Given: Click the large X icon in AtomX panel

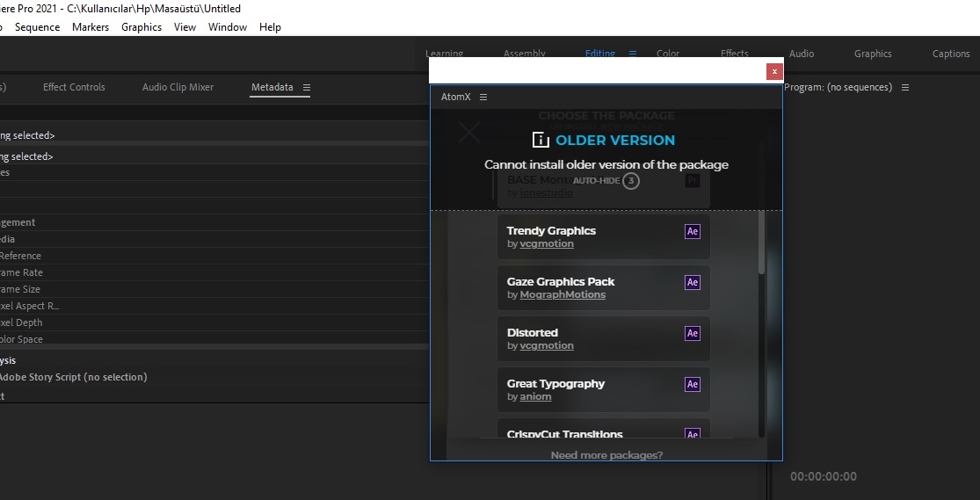Looking at the screenshot, I should coord(469,133).
